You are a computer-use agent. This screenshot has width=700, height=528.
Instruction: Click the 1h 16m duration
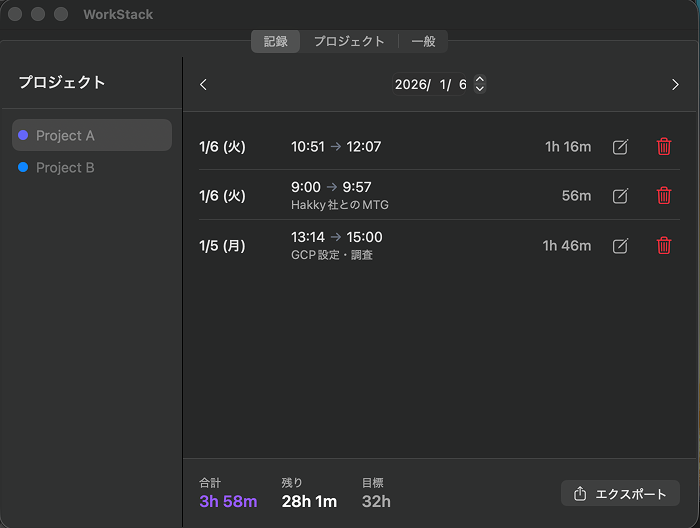pos(568,146)
